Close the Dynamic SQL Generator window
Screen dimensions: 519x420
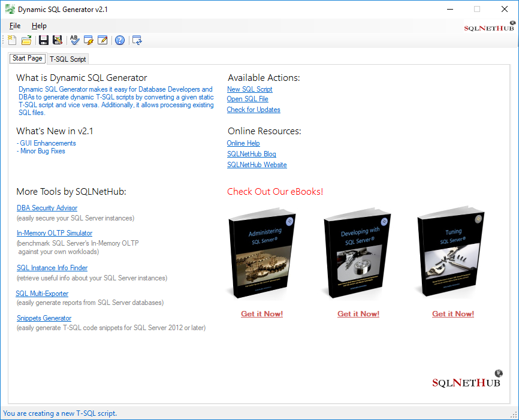[505, 9]
